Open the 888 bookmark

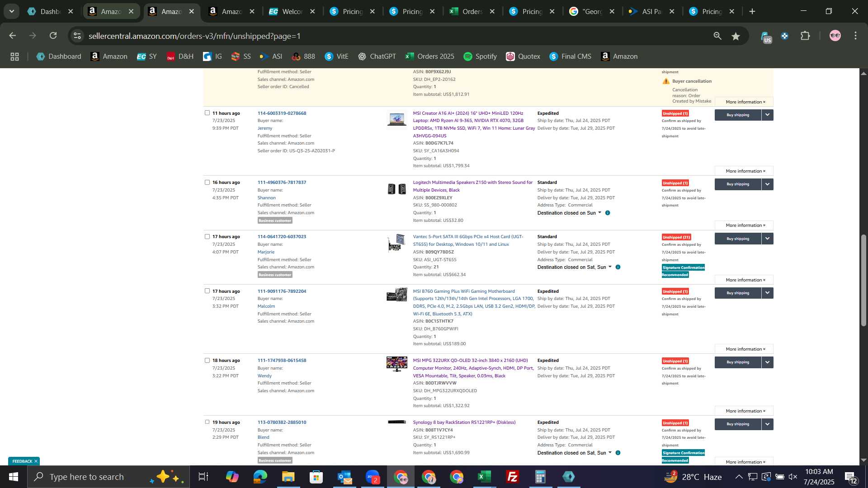tap(303, 56)
